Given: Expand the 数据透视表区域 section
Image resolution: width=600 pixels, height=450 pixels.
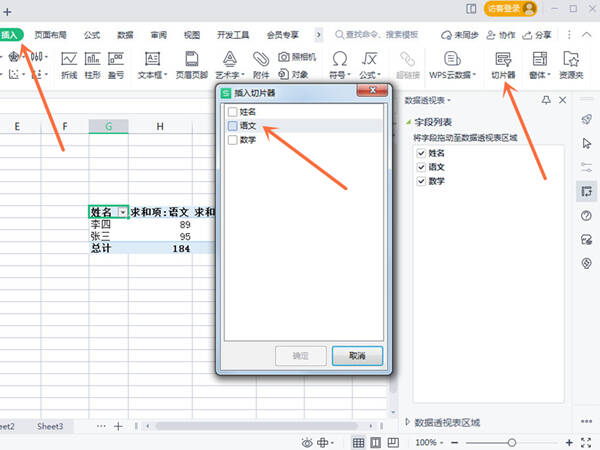Looking at the screenshot, I should pyautogui.click(x=408, y=422).
